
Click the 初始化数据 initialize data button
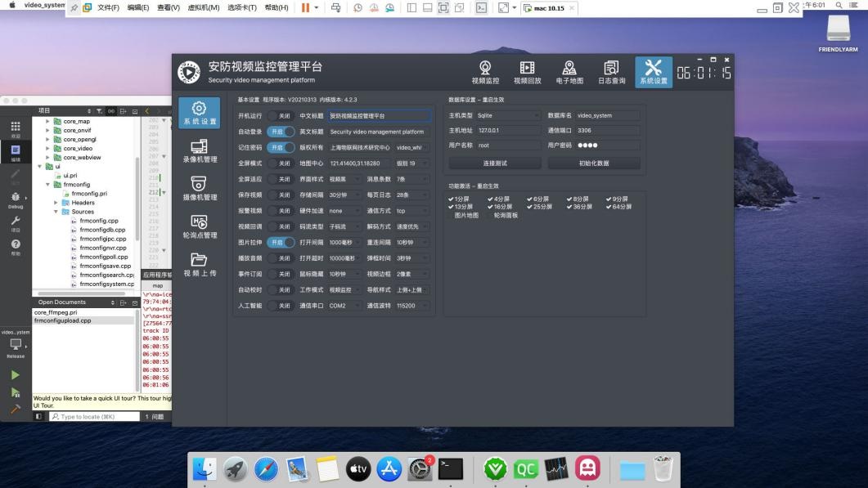[x=594, y=163]
